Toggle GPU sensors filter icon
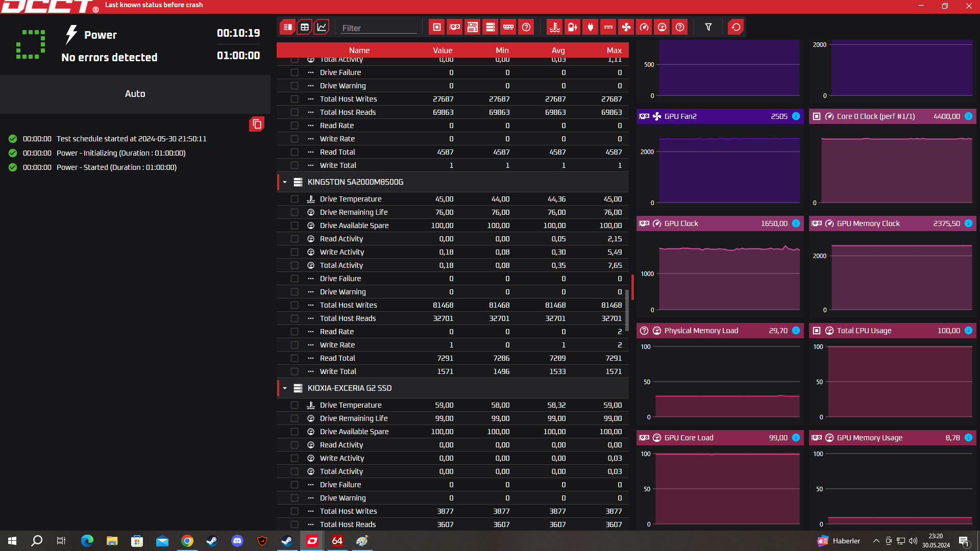This screenshot has height=551, width=980. (455, 27)
